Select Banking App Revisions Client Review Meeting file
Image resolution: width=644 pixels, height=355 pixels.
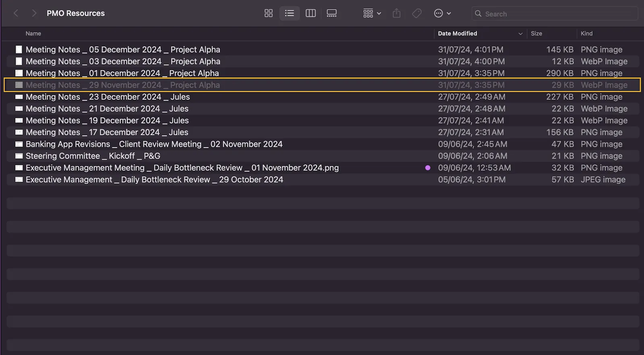tap(323, 144)
